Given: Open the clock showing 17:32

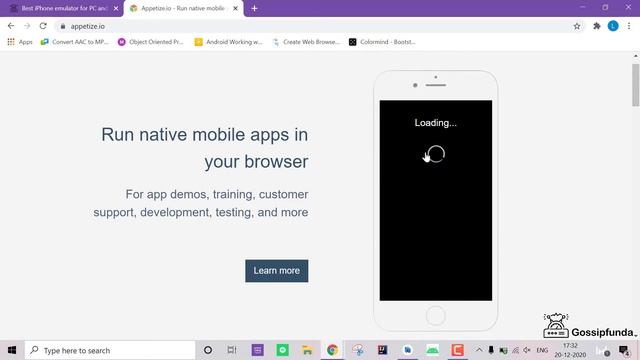Looking at the screenshot, I should point(570,350).
